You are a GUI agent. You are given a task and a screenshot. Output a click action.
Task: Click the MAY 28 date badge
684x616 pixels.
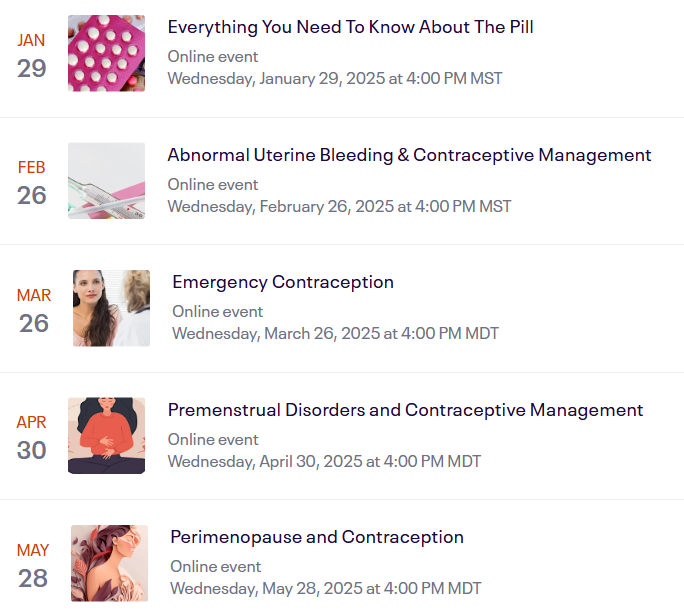(x=33, y=565)
